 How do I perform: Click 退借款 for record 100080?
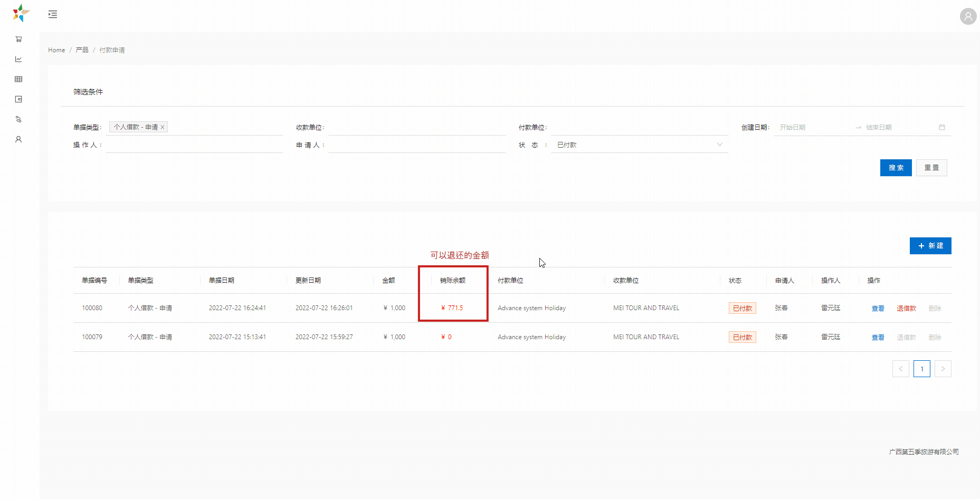pos(906,308)
